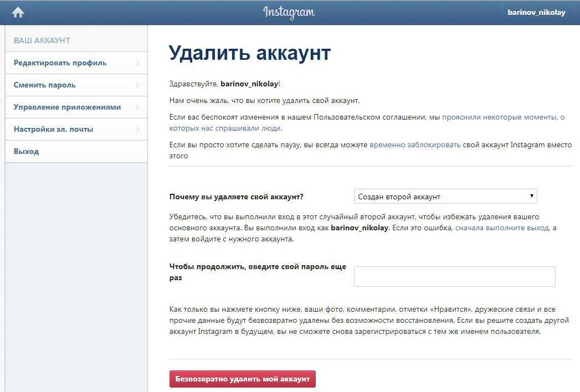Click the сначала выполните выход link
580x392 pixels.
coord(502,228)
